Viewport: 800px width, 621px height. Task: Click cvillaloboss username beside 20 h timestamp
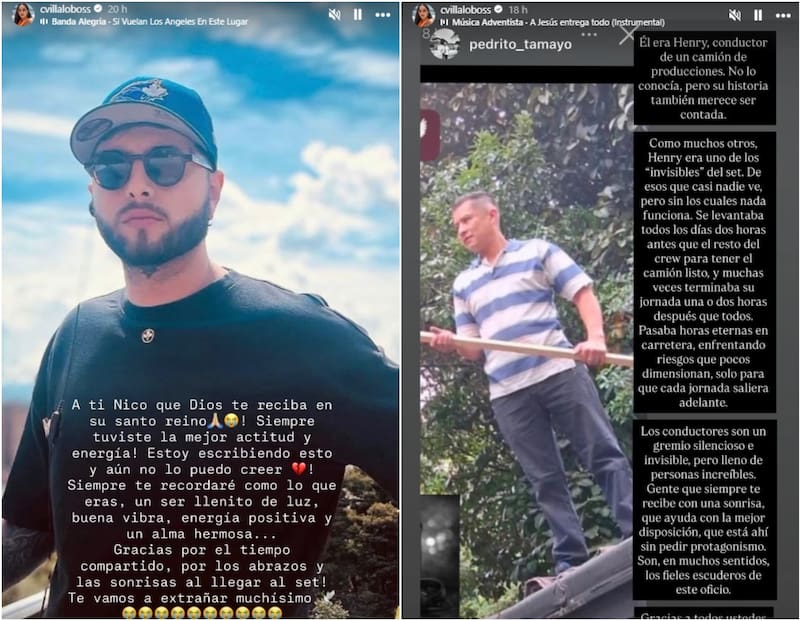65,9
